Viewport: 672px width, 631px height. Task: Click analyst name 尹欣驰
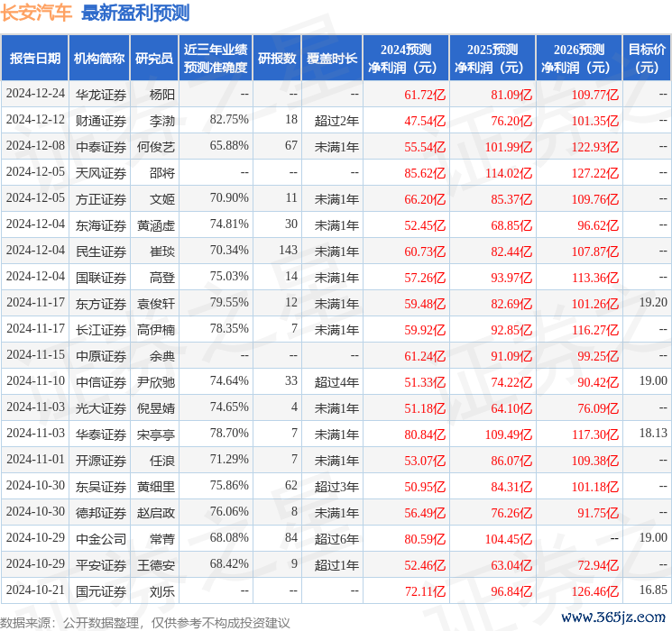[x=156, y=382]
